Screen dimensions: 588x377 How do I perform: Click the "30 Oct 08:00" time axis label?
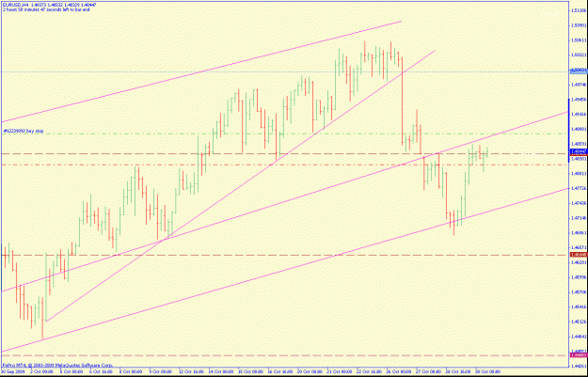[x=486, y=371]
